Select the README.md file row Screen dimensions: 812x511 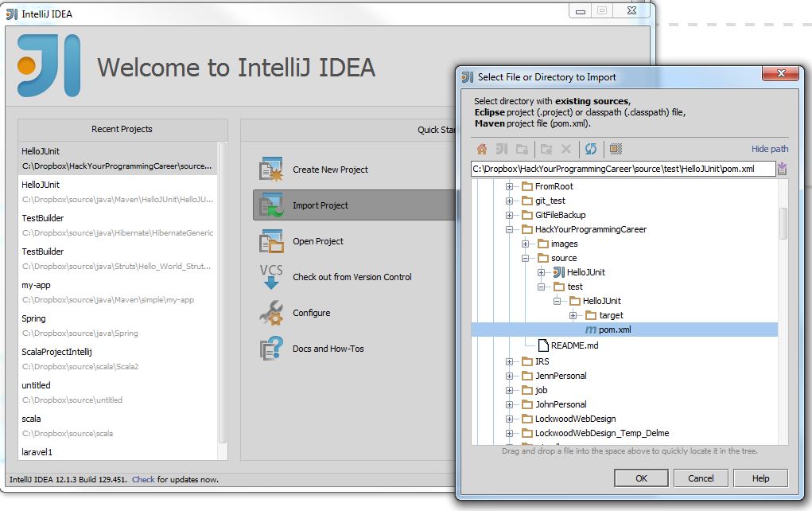coord(574,345)
